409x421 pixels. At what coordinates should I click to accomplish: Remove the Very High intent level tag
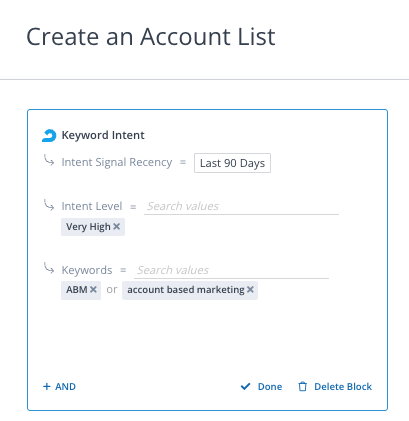click(x=116, y=227)
